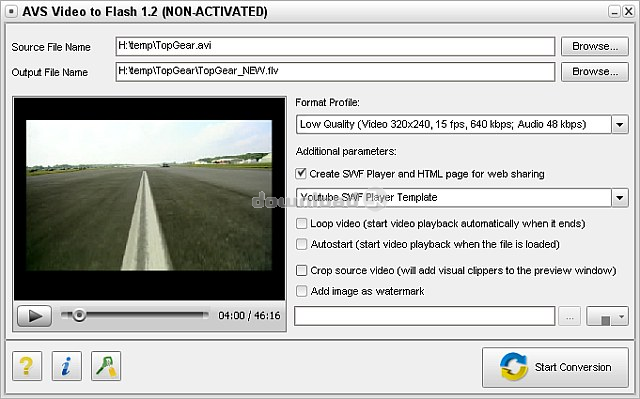Click the Source File Name field
The image size is (640, 399).
(x=335, y=46)
